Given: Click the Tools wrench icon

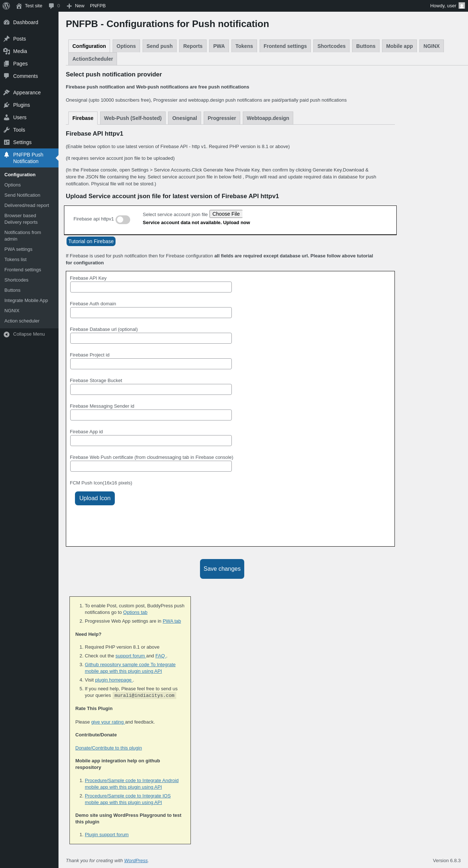Looking at the screenshot, I should tap(7, 130).
